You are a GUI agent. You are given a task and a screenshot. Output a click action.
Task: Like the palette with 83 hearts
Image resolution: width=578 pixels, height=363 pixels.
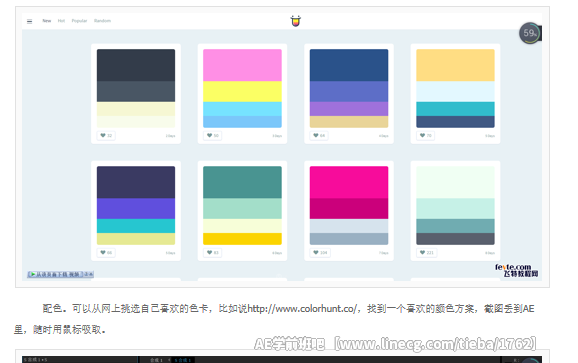pyautogui.click(x=213, y=253)
